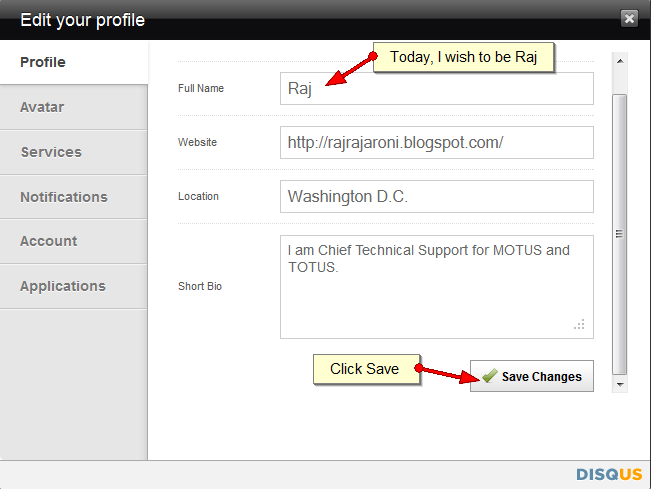Click the Today, I wish to be Raj callout
The image size is (651, 489).
click(464, 57)
